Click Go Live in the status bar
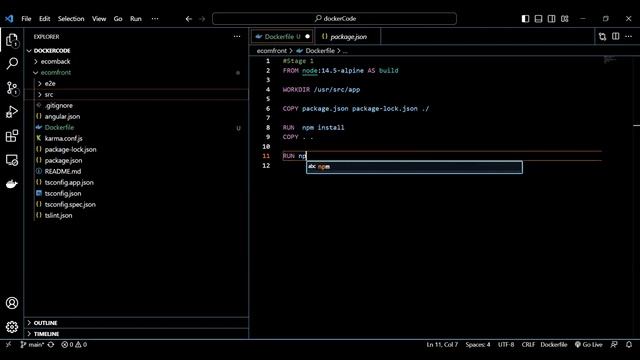The height and width of the screenshot is (360, 640). click(x=589, y=344)
